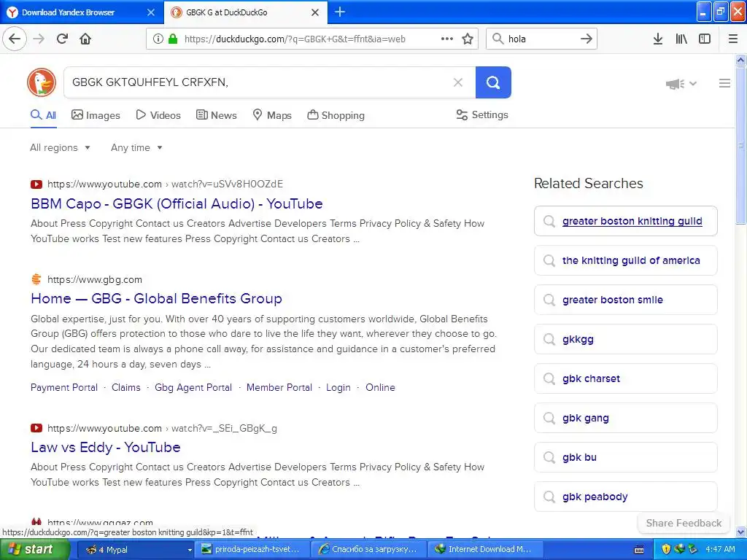Switch to Images results
Screen dimensions: 747x560
96,115
